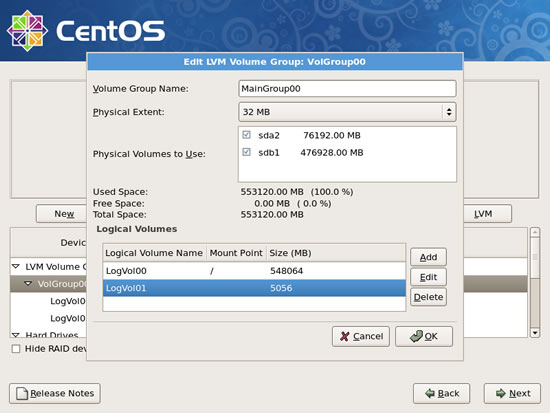Open the Physical Extent dropdown
The width and height of the screenshot is (550, 413).
tap(347, 112)
